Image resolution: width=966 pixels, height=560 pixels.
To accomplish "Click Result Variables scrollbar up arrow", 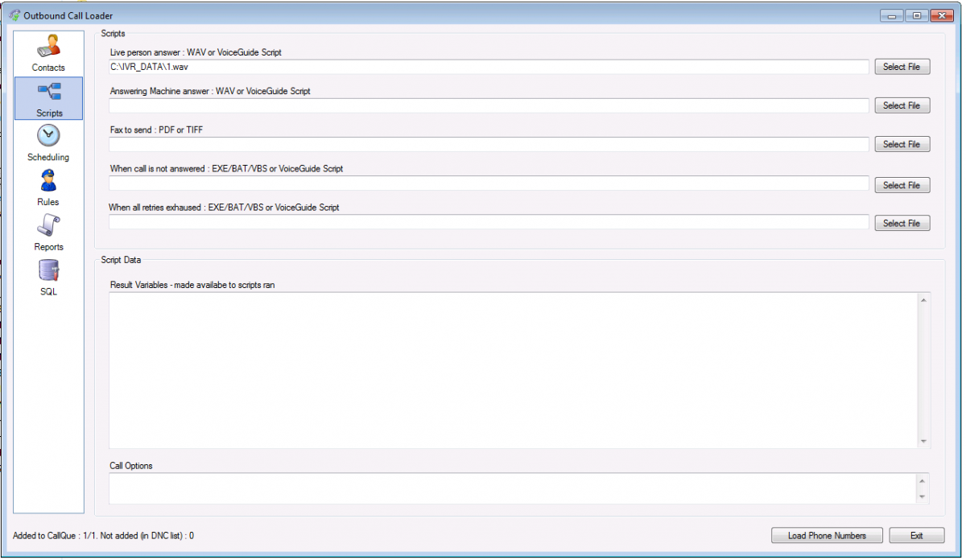I will tap(923, 300).
